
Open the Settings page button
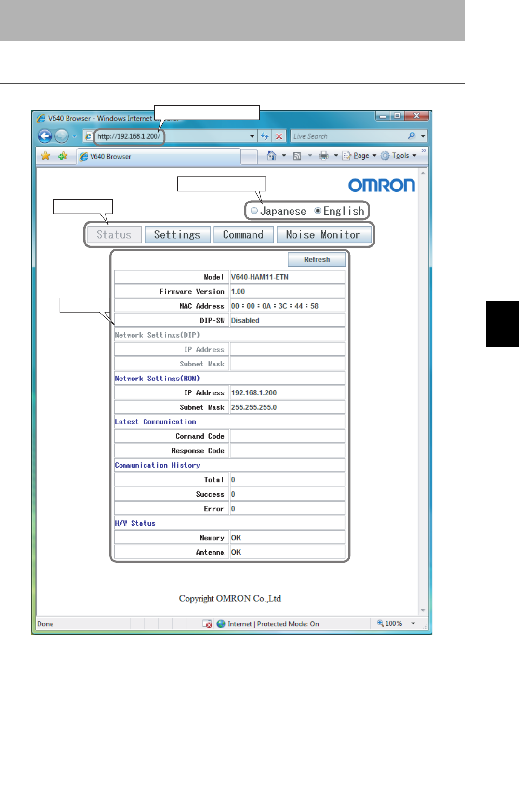point(177,235)
